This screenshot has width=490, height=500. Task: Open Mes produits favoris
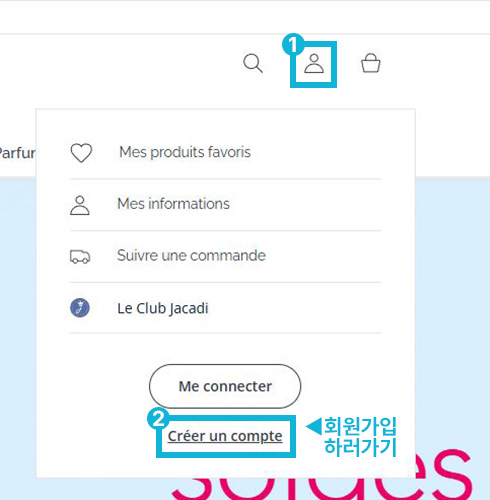[x=185, y=152]
